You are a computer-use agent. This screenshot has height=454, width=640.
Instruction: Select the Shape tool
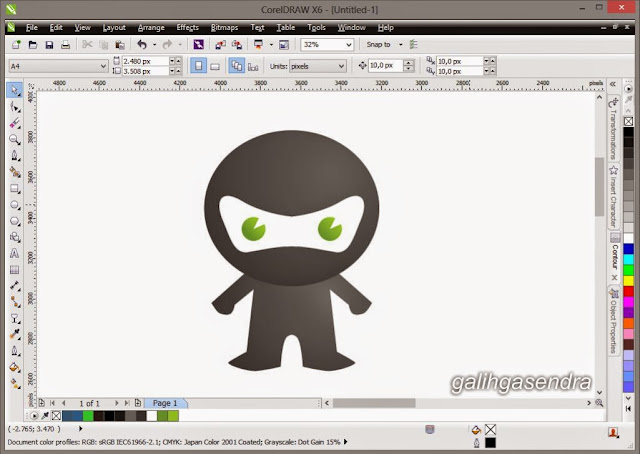tap(14, 107)
